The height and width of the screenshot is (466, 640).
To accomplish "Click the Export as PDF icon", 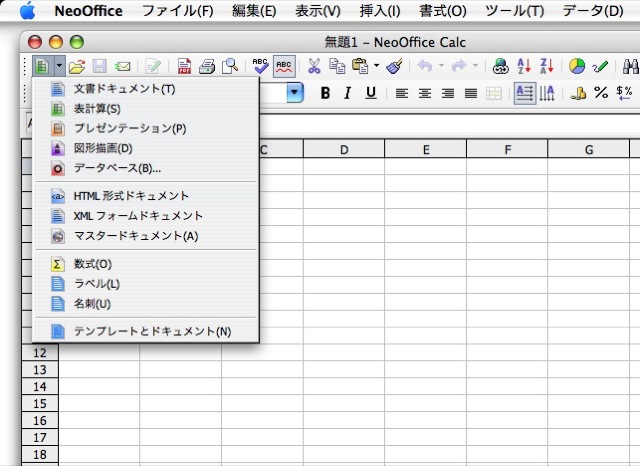I will click(185, 67).
